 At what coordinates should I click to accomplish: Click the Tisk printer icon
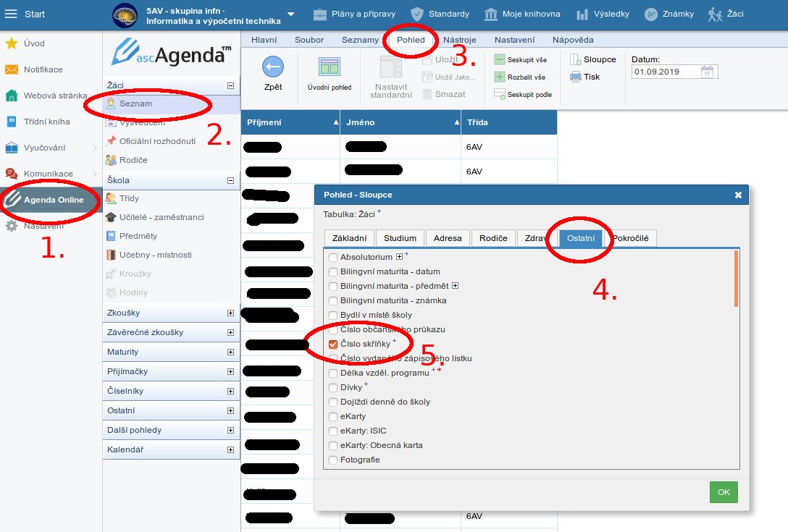point(576,77)
